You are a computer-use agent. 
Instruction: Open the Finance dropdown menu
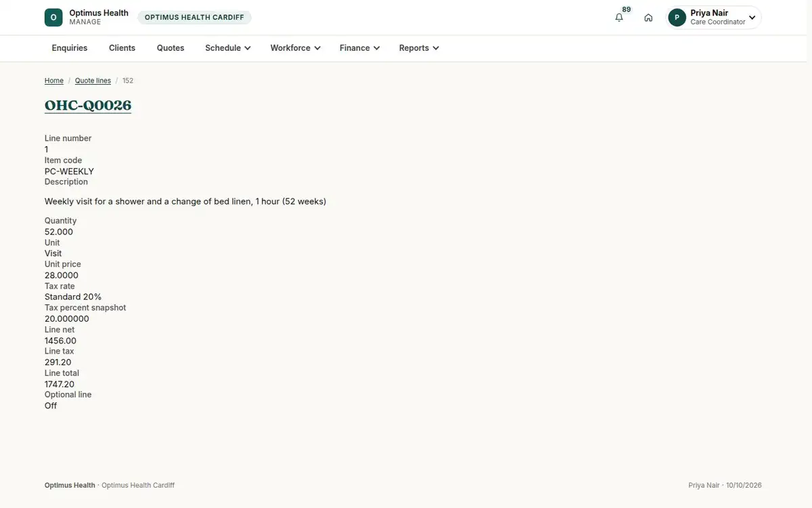pyautogui.click(x=360, y=48)
